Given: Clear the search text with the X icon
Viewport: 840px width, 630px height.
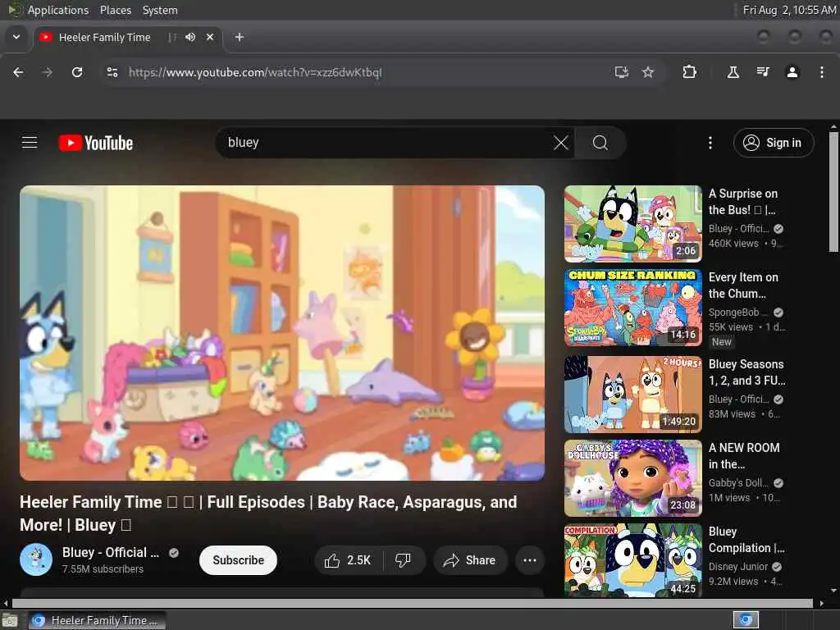Looking at the screenshot, I should 560,143.
